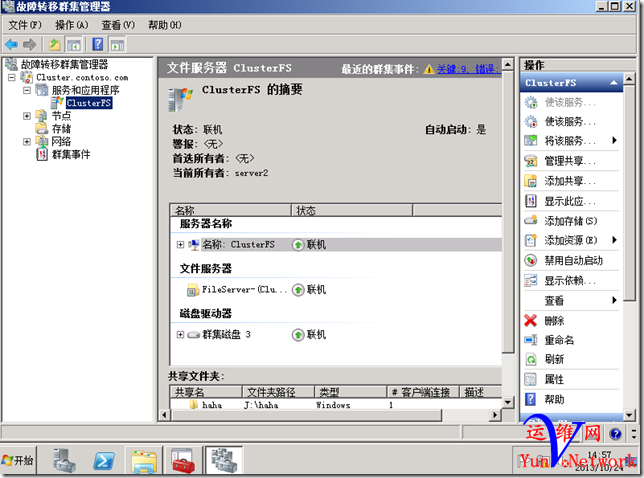This screenshot has width=644, height=478.
Task: Open the Help toolbar question-mark icon
Action: coord(98,44)
